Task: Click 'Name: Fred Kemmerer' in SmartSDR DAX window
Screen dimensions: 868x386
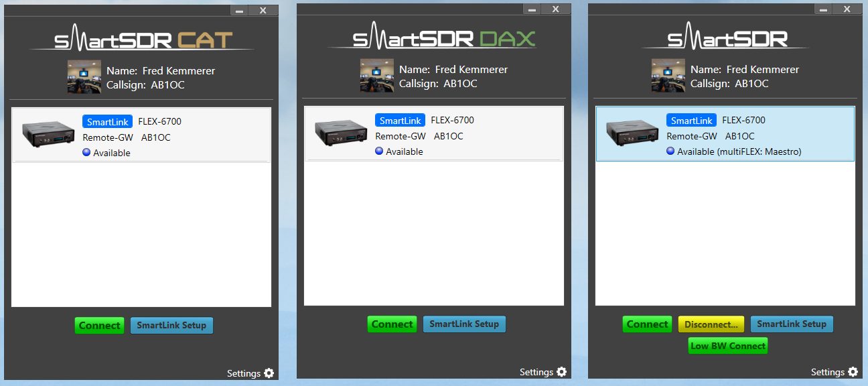Action: coord(453,70)
